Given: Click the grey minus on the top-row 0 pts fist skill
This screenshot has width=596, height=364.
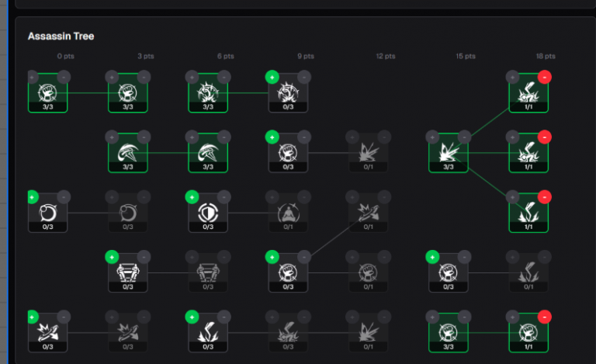Looking at the screenshot, I should [x=64, y=77].
